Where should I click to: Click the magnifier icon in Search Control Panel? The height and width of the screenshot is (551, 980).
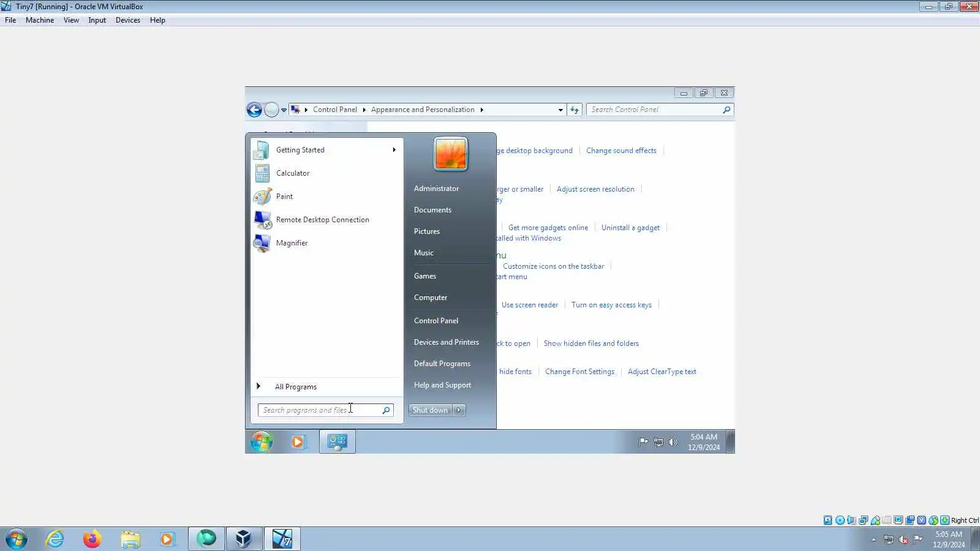726,110
